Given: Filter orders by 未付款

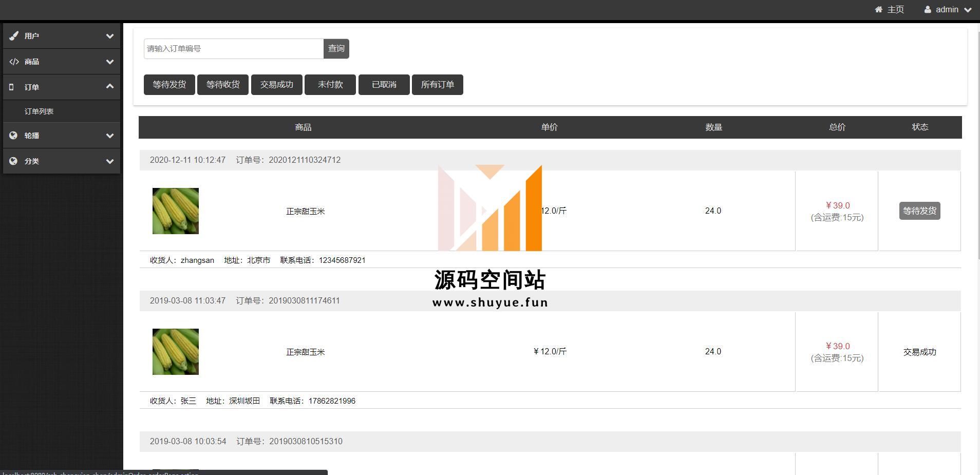Looking at the screenshot, I should point(330,85).
